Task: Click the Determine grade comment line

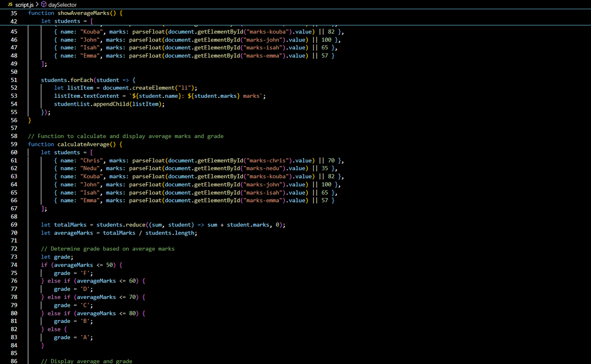Action: (x=108, y=249)
